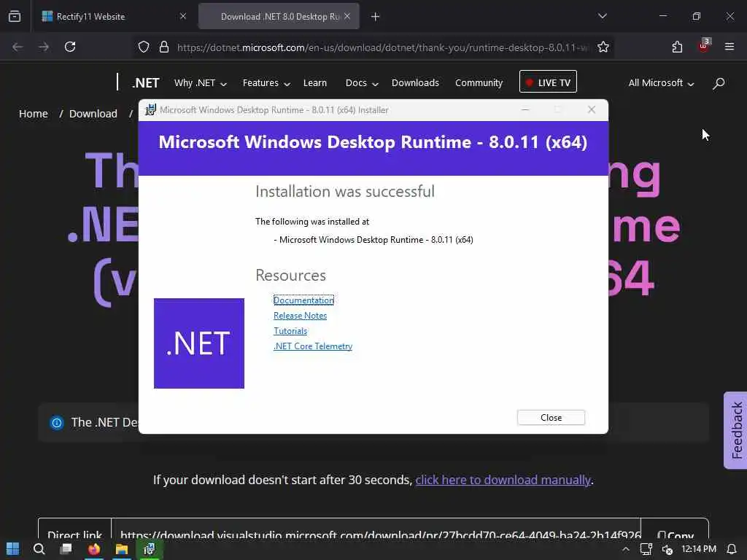Open File Explorer from taskbar

point(122,549)
